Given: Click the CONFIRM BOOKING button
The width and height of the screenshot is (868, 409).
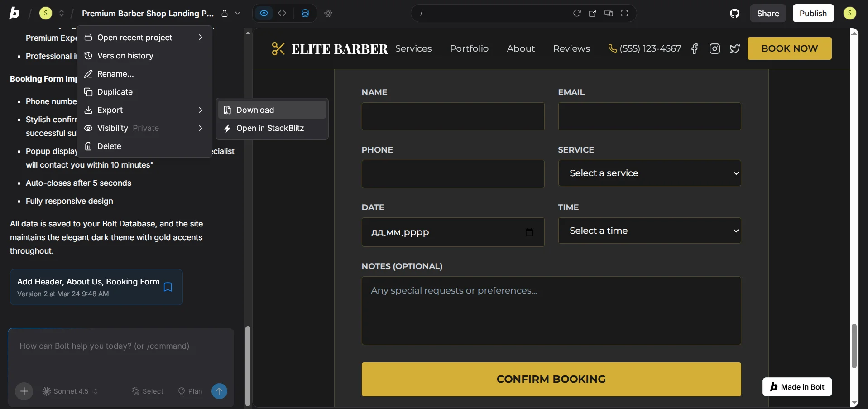Looking at the screenshot, I should click(551, 379).
